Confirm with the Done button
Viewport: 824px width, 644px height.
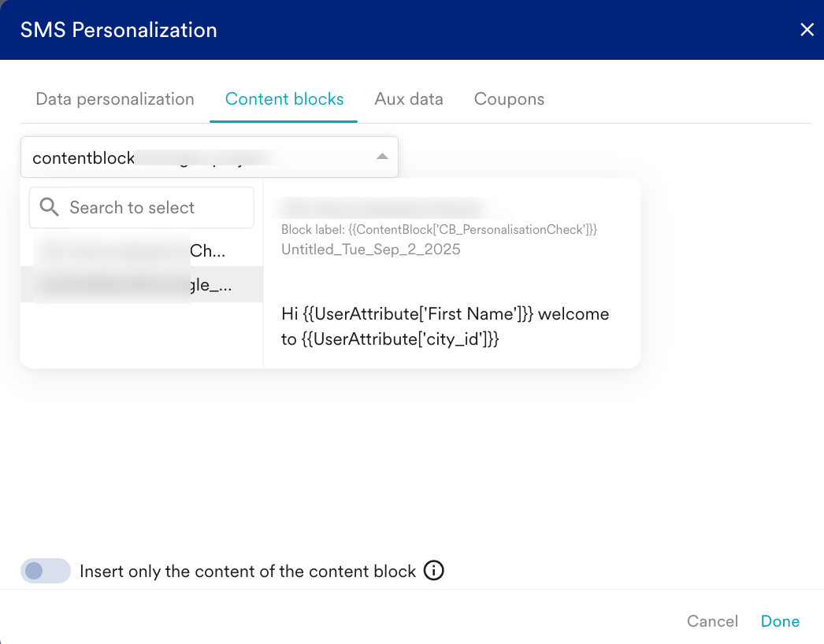click(x=780, y=621)
